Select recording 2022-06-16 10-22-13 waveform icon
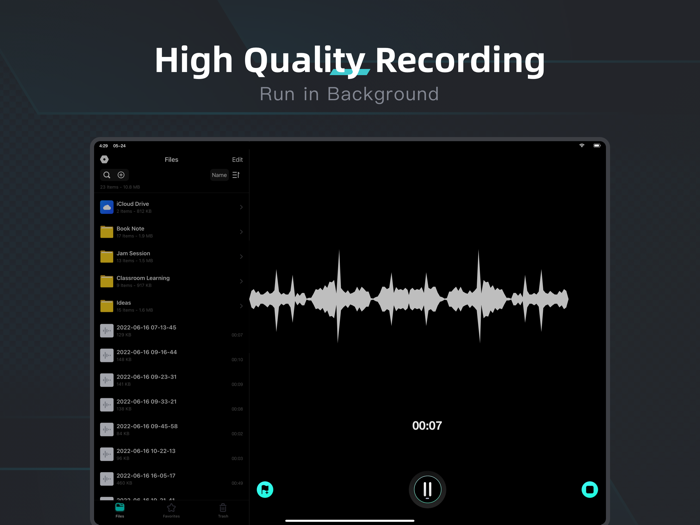 point(107,454)
